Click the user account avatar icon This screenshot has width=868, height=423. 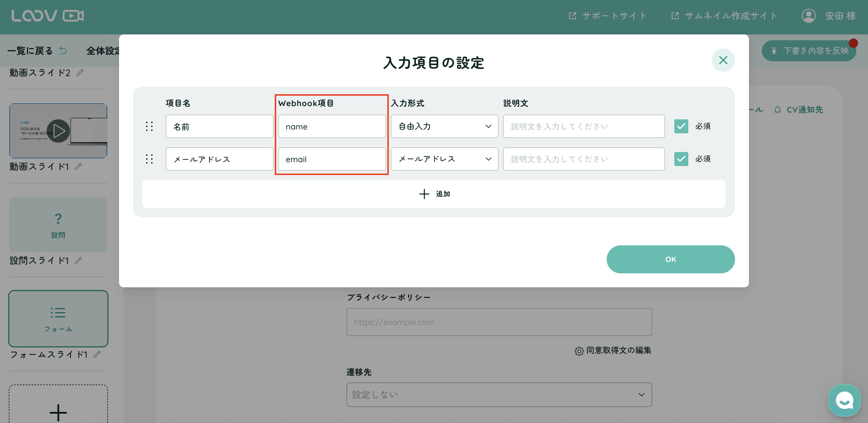(808, 16)
